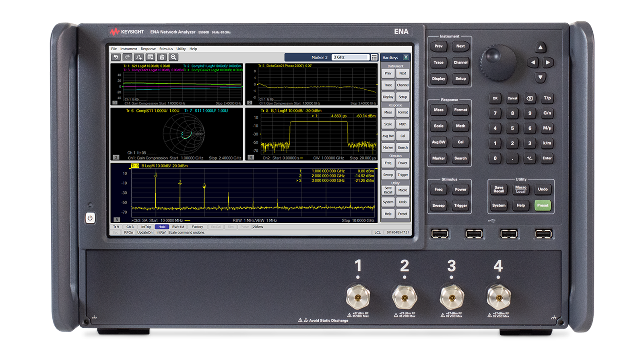The width and height of the screenshot is (644, 362).
Task: Open the Response menu in the menu bar
Action: tap(148, 49)
